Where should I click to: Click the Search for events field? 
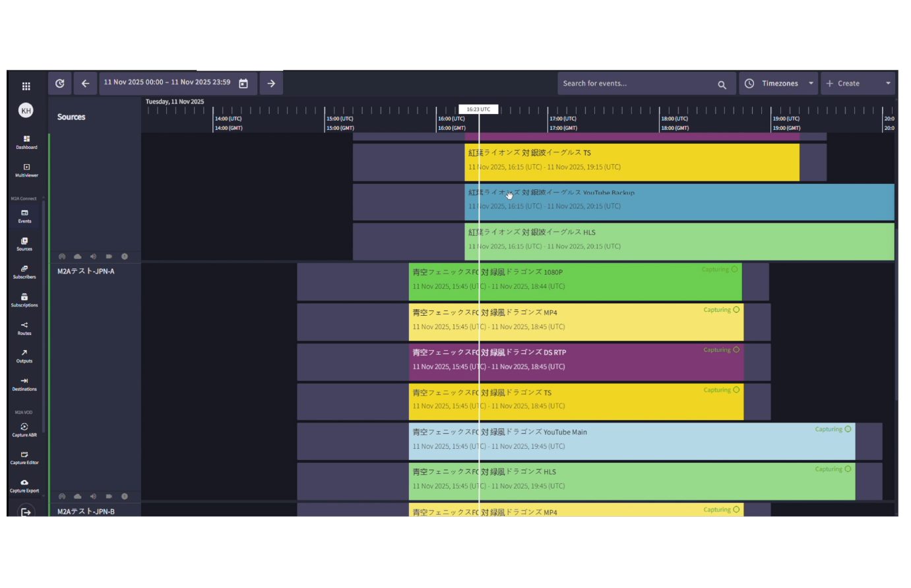point(637,84)
